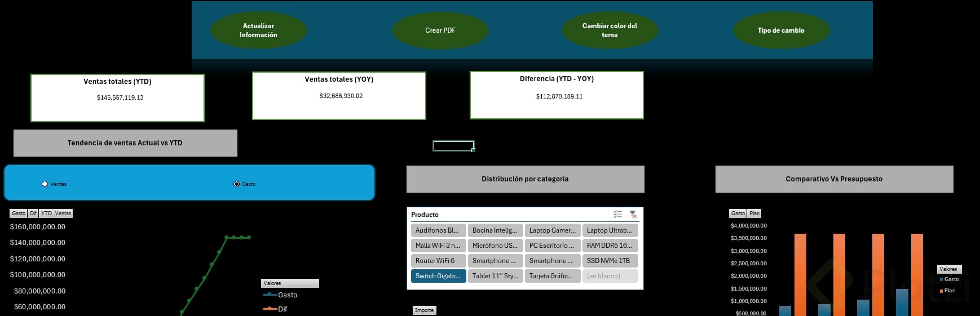
Task: Click the $4,000,000.00 axis label
Action: pyautogui.click(x=749, y=226)
